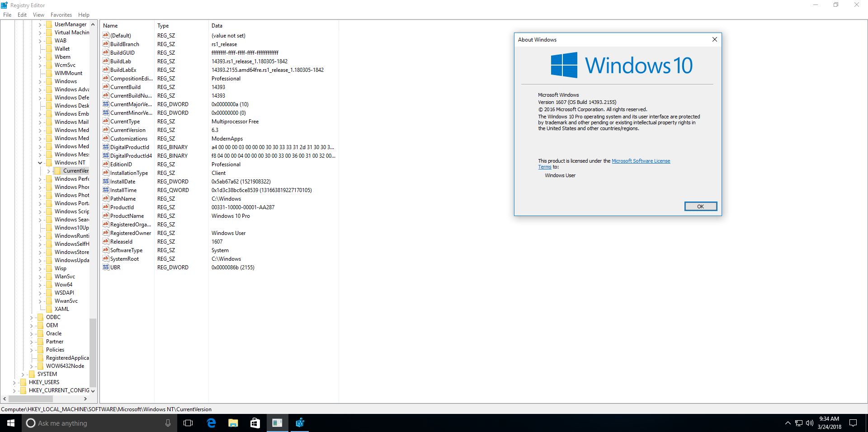
Task: Open the Store app from the taskbar
Action: 255,423
